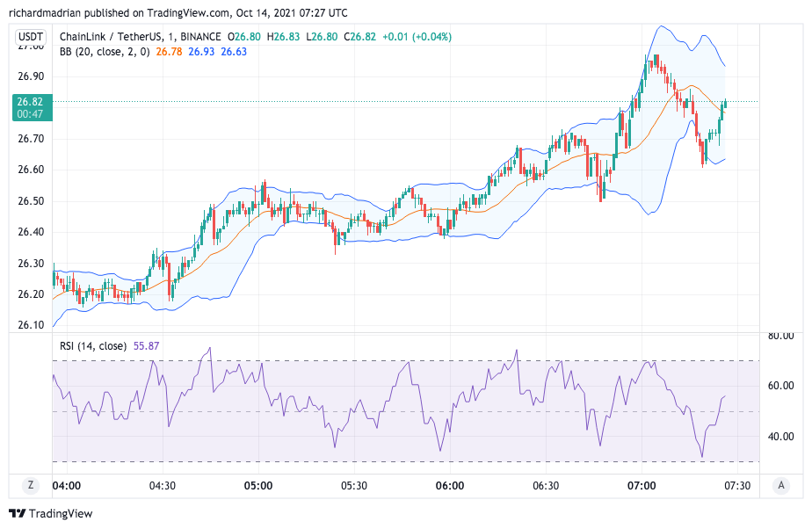Viewport: 812px width, 529px height.
Task: Click the Z timezone button
Action: [31, 485]
